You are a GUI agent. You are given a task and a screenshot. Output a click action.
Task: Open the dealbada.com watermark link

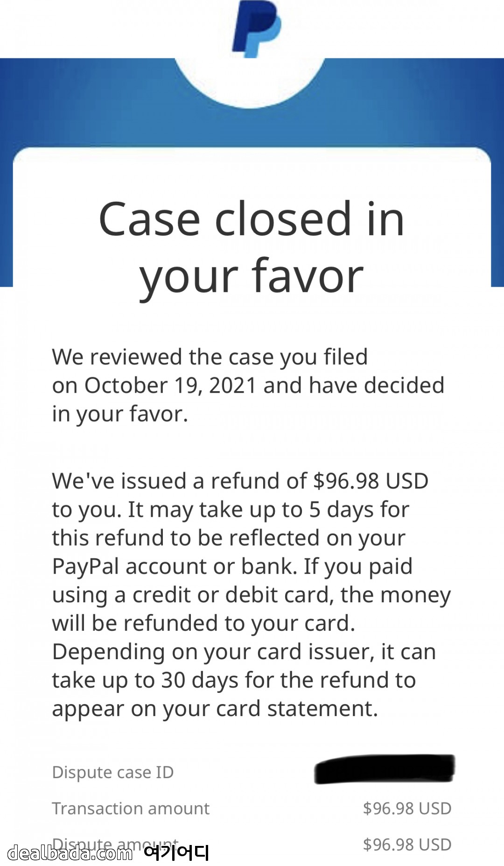click(x=70, y=853)
